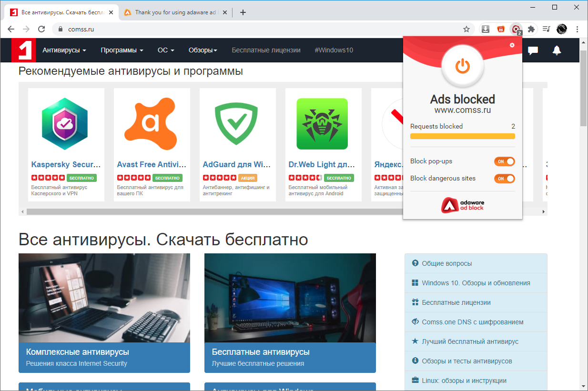This screenshot has width=588, height=391.
Task: Click the gaming PC photo thumbnail
Action: (290, 298)
